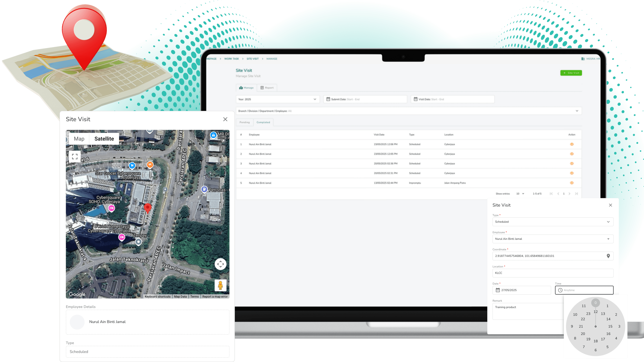Viewport: 644px width, 362px height.
Task: View the Jalan Ampang Putra visit entry
Action: click(x=572, y=183)
